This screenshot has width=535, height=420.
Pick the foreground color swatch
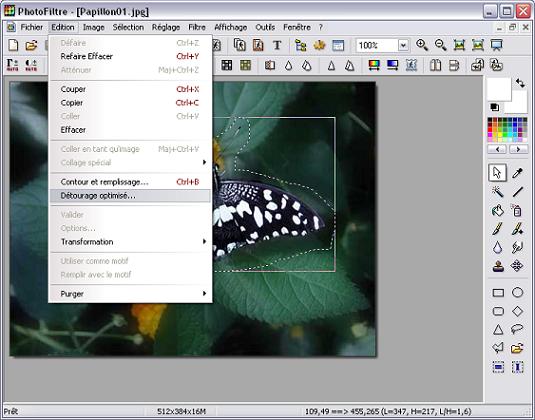[x=498, y=89]
